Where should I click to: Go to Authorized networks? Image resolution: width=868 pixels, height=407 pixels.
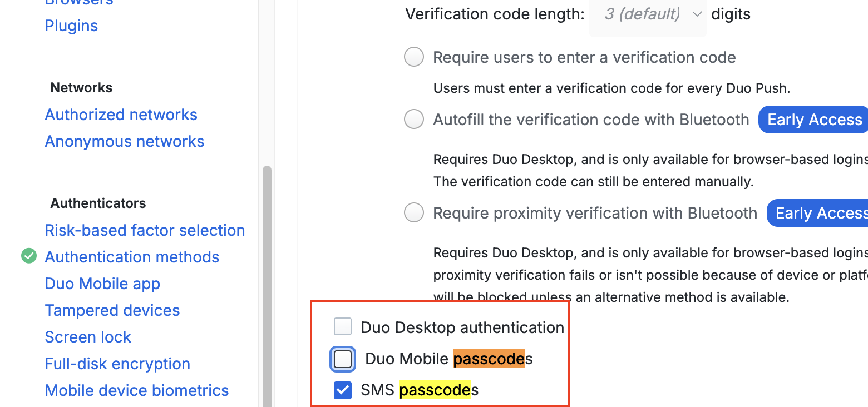click(x=121, y=115)
